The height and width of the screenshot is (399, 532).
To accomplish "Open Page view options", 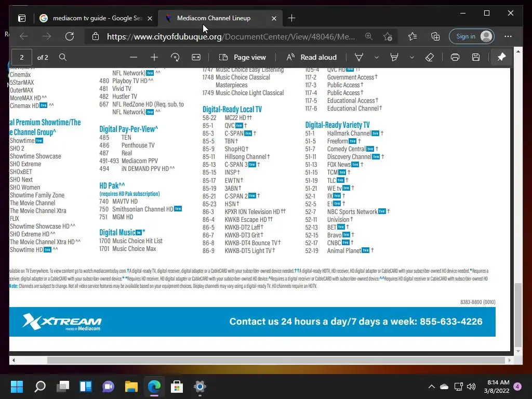I will 242,57.
